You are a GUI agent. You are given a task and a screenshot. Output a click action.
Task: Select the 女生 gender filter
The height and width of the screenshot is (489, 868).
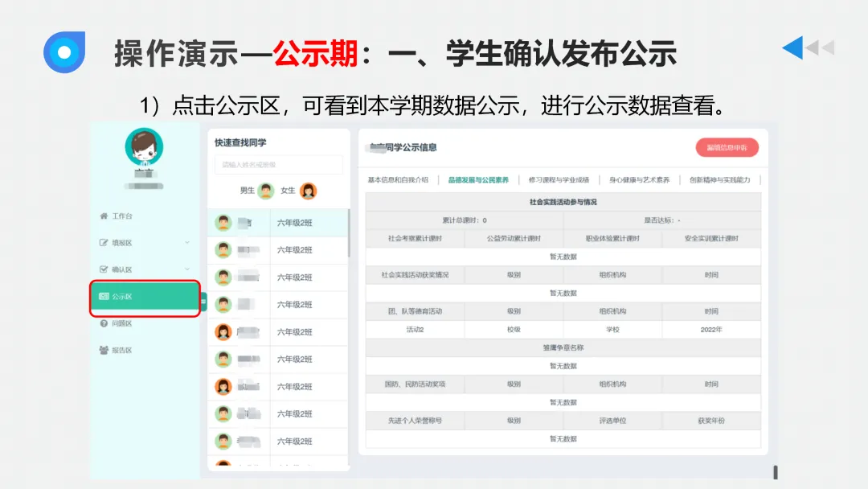point(288,190)
